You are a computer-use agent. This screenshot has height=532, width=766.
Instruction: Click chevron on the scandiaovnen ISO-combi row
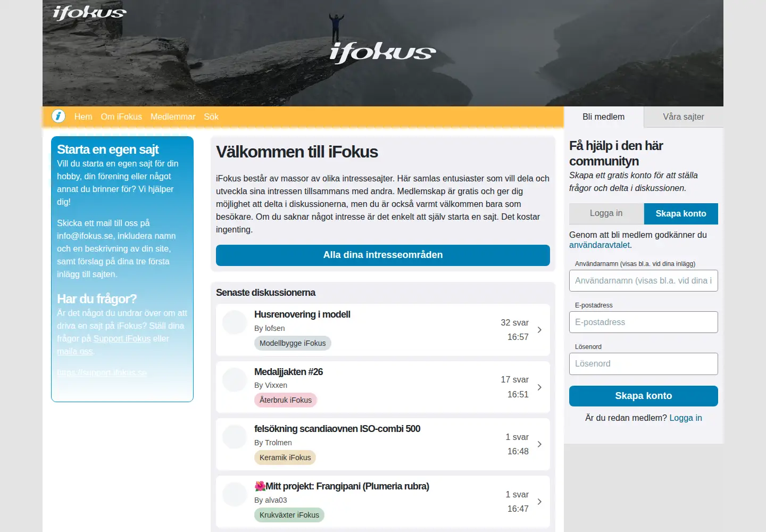click(539, 444)
